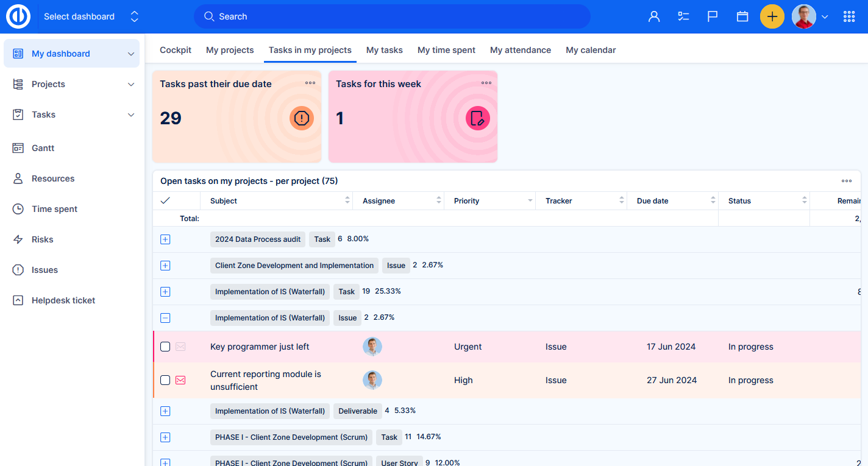The image size is (868, 466).
Task: Switch to the My tasks tab
Action: (384, 50)
